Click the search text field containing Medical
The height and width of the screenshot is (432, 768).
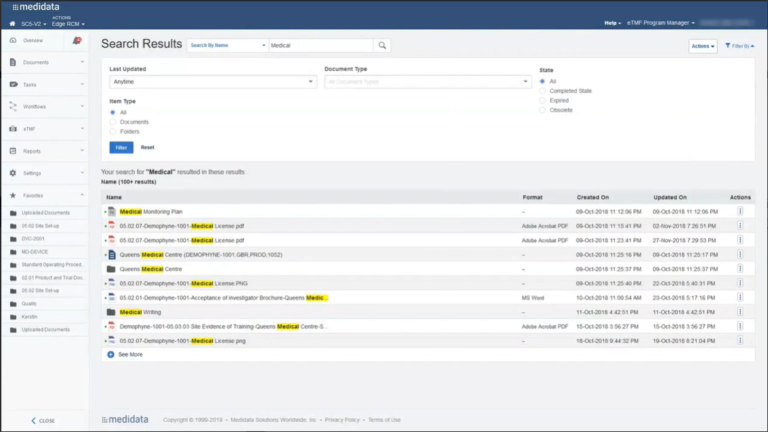point(321,46)
